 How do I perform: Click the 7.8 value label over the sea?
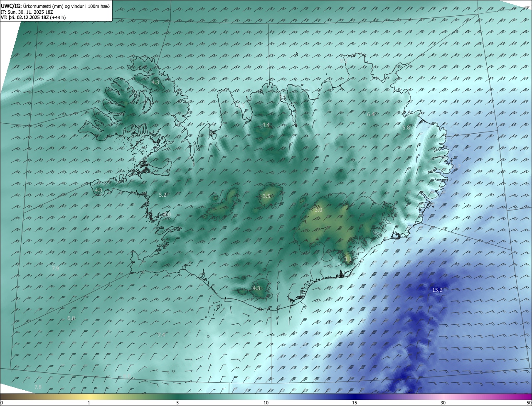37,387
